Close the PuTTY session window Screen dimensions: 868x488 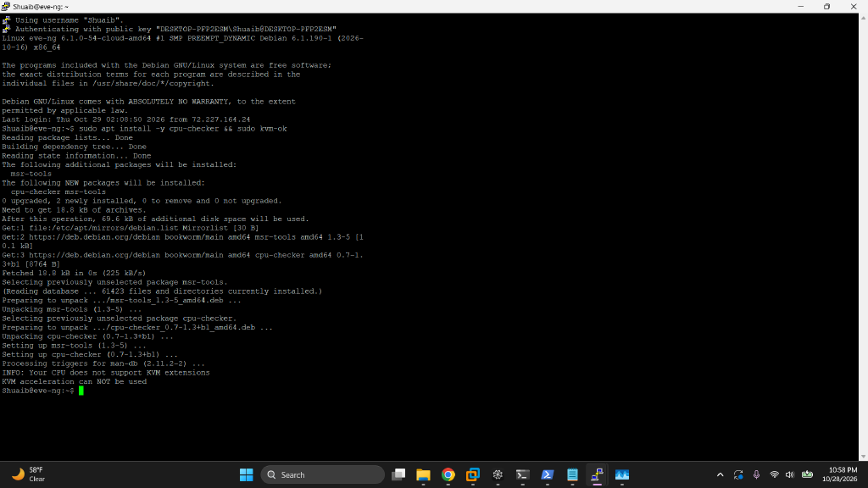point(854,7)
